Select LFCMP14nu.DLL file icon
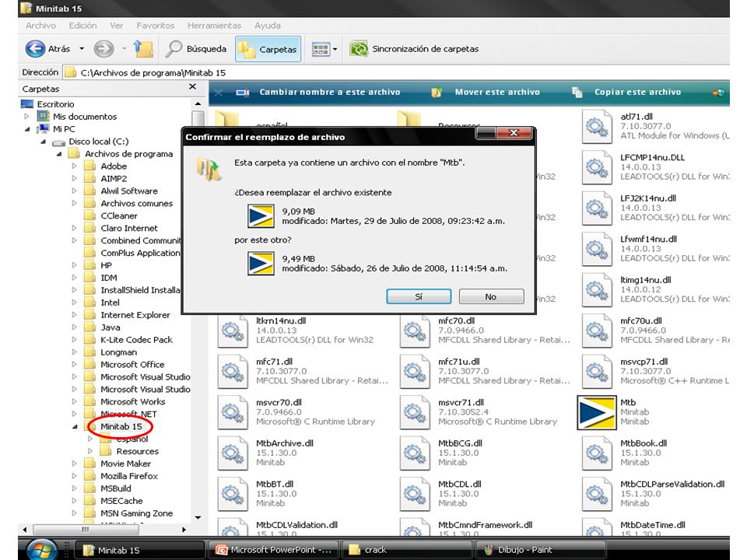Image resolution: width=747 pixels, height=560 pixels. coord(597,167)
